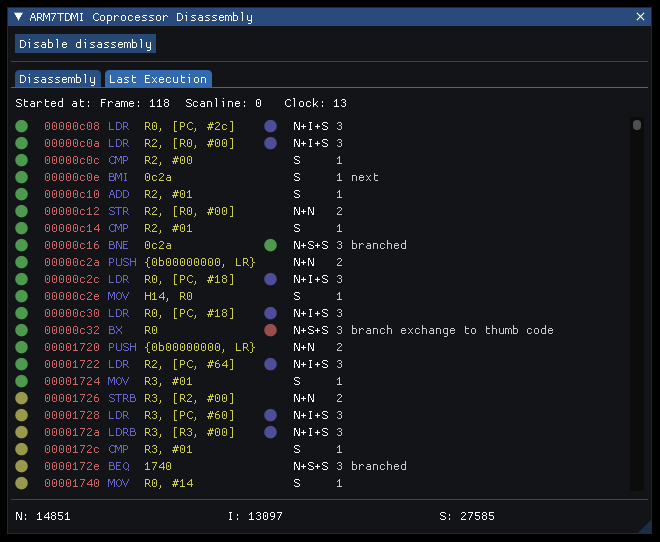Click the STRB R3, [R2, #00] instruction
The height and width of the screenshot is (542, 660).
pyautogui.click(x=171, y=398)
